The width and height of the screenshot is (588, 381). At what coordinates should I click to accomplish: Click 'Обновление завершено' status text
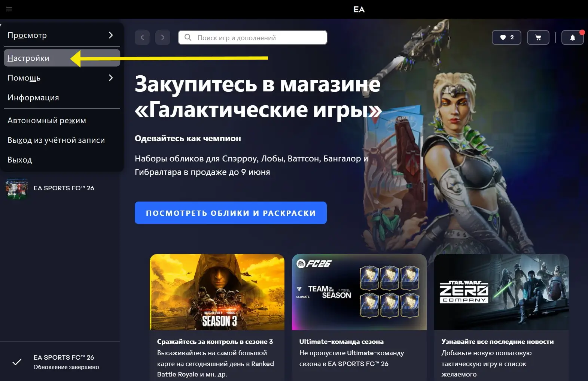pos(66,367)
